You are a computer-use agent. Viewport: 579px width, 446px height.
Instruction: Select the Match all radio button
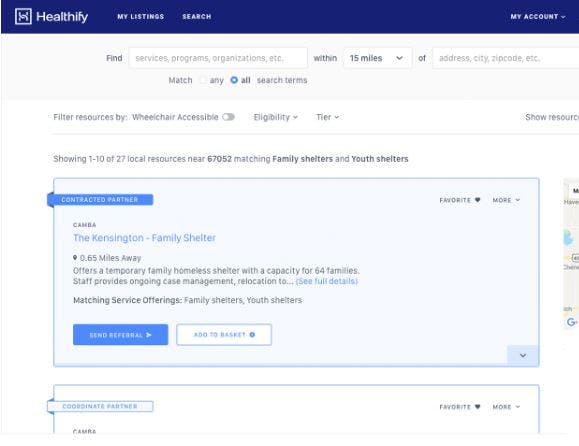[x=234, y=80]
